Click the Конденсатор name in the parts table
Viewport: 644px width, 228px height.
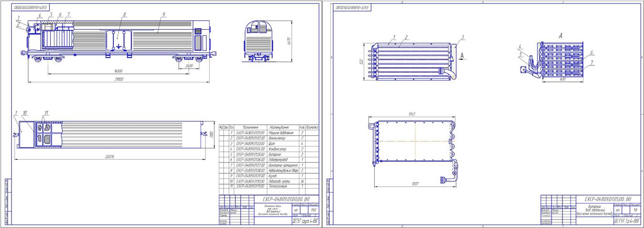tap(278, 149)
